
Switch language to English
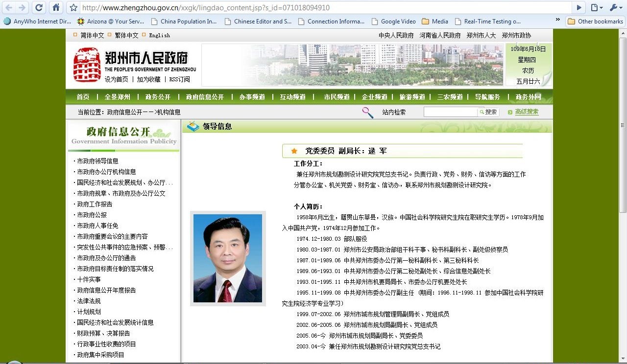(159, 35)
